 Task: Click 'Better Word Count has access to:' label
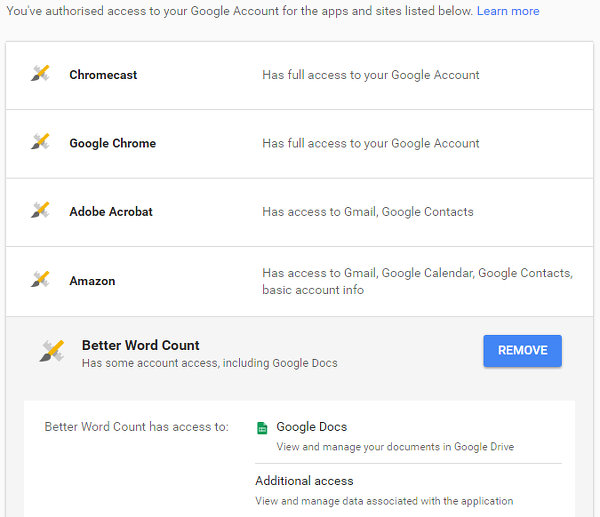[136, 427]
